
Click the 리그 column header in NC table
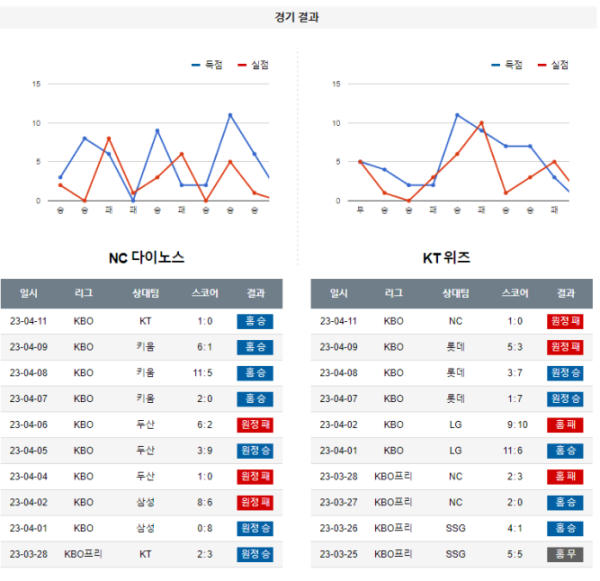click(83, 294)
